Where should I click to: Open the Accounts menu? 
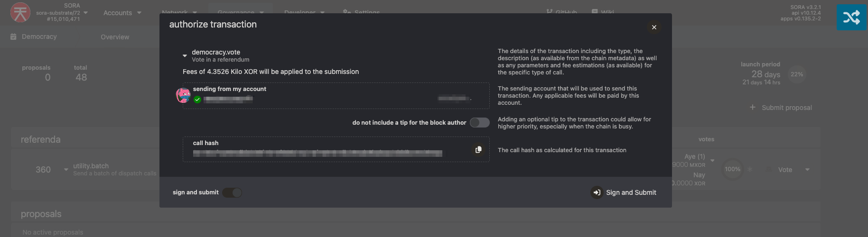point(122,13)
